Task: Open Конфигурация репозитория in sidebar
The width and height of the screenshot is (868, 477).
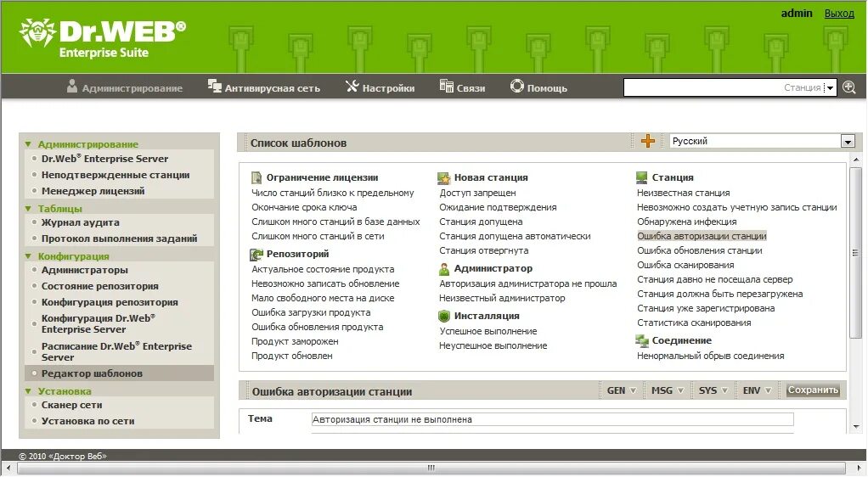Action: [x=110, y=302]
